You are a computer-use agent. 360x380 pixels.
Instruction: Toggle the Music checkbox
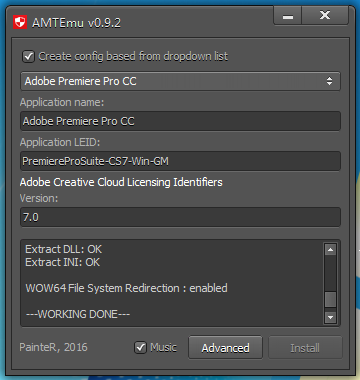click(140, 348)
